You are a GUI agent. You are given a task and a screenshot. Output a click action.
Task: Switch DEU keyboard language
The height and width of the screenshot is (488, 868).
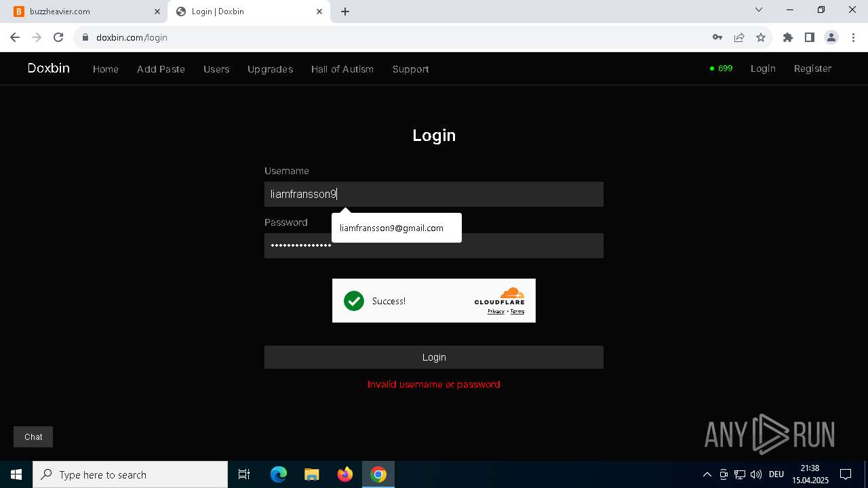pos(776,474)
